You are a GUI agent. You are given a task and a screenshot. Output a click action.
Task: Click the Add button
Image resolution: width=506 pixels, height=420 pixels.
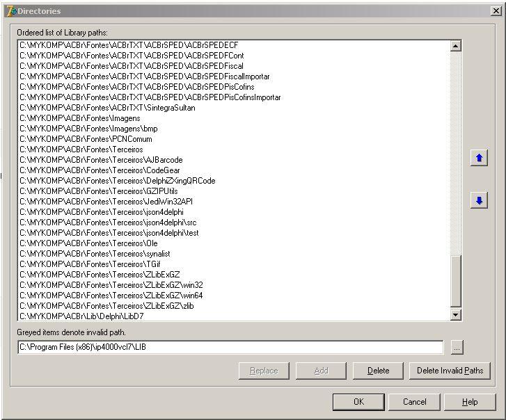point(321,371)
